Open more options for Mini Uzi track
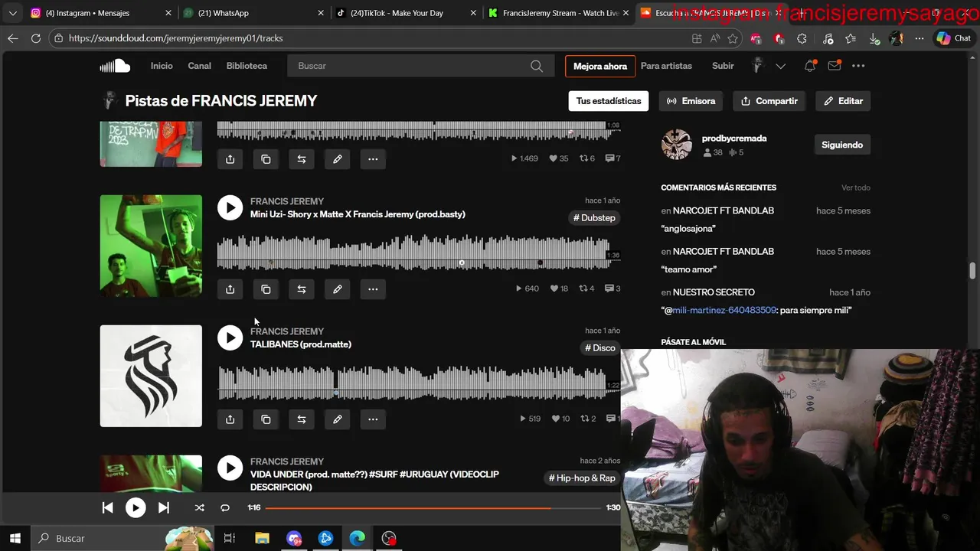Viewport: 980px width, 551px height. tap(373, 289)
